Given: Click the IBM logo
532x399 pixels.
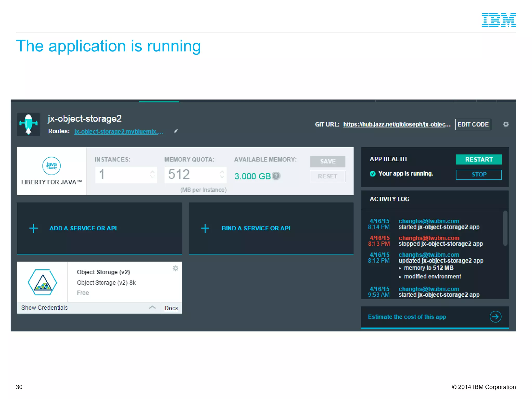Looking at the screenshot, I should pyautogui.click(x=498, y=20).
